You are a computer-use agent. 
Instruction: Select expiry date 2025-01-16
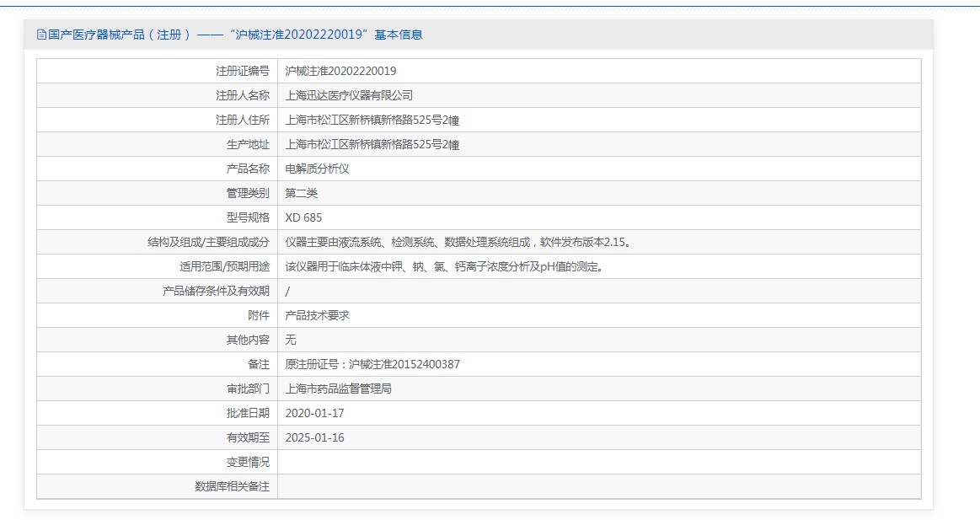tap(314, 437)
